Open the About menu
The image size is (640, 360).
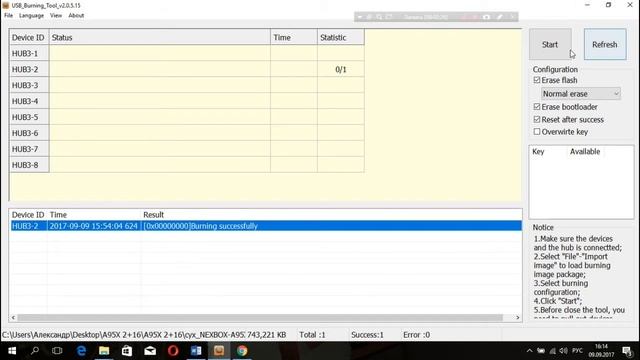click(76, 16)
